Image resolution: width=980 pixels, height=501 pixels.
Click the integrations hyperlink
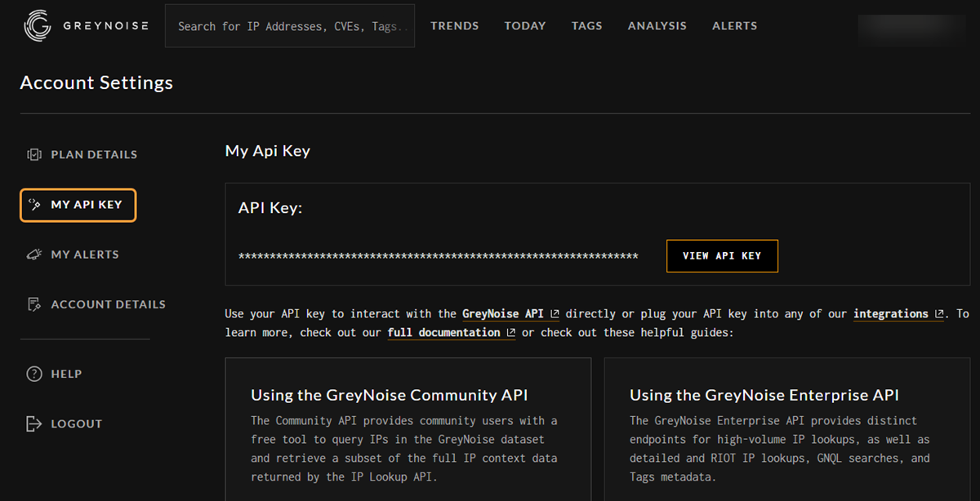point(892,313)
